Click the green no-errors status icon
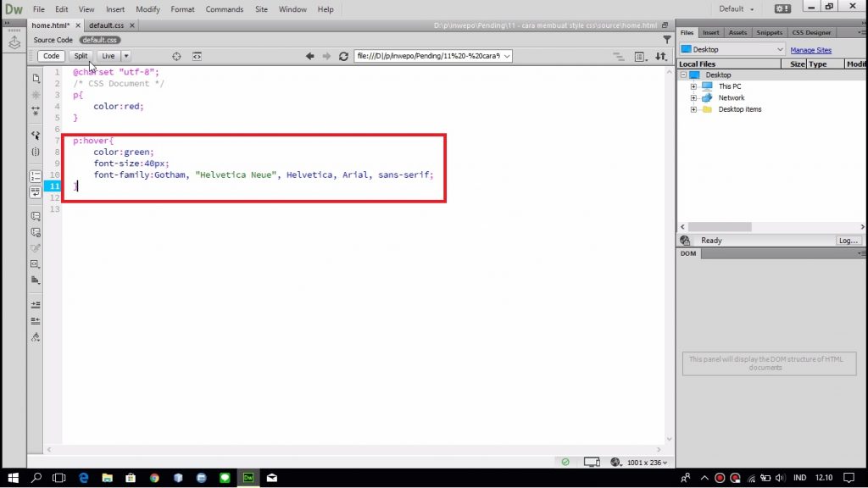 565,462
